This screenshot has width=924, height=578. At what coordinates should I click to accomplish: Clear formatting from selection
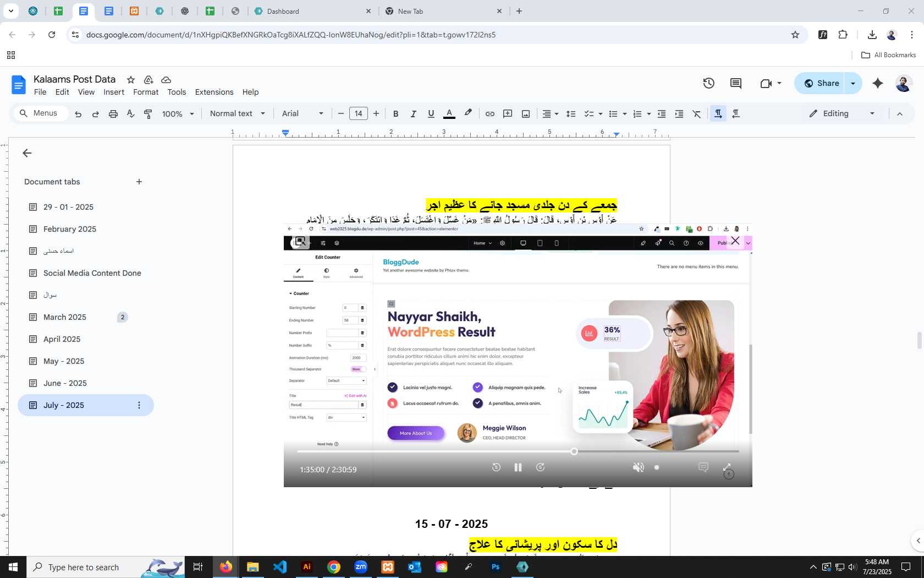point(697,114)
